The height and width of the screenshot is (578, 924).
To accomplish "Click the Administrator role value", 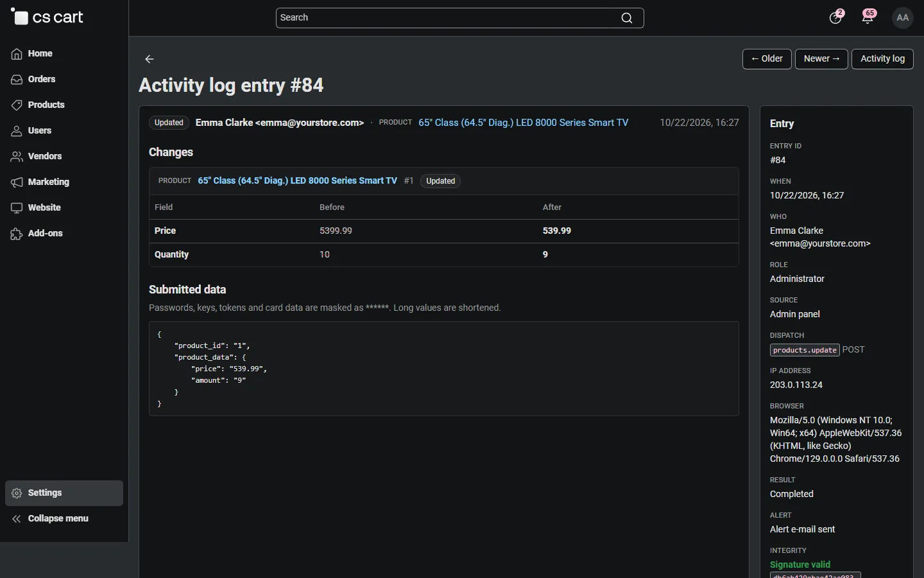I will (x=797, y=279).
